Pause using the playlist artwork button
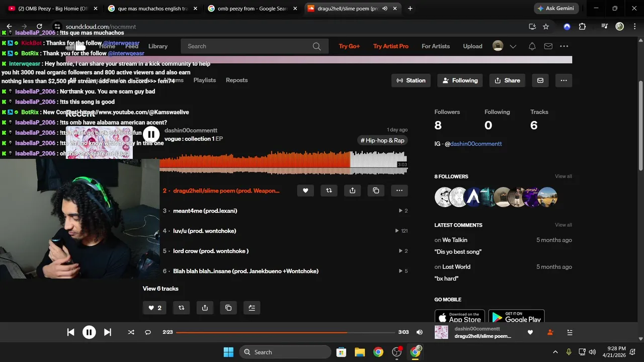This screenshot has height=362, width=644. click(x=151, y=134)
